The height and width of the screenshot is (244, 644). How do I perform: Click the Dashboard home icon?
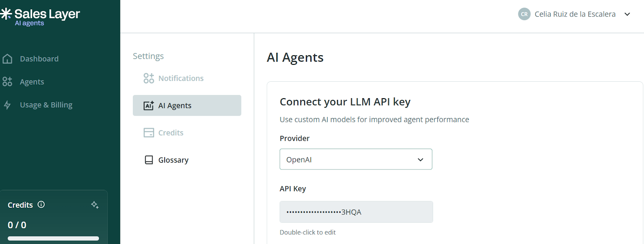tap(7, 59)
